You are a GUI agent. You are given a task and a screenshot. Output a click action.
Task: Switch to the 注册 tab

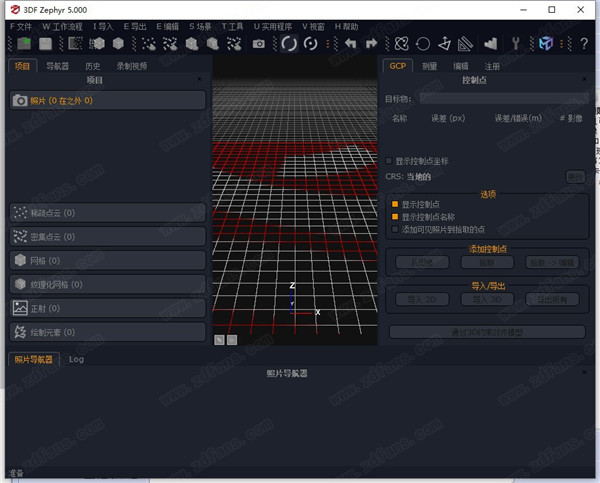point(492,66)
